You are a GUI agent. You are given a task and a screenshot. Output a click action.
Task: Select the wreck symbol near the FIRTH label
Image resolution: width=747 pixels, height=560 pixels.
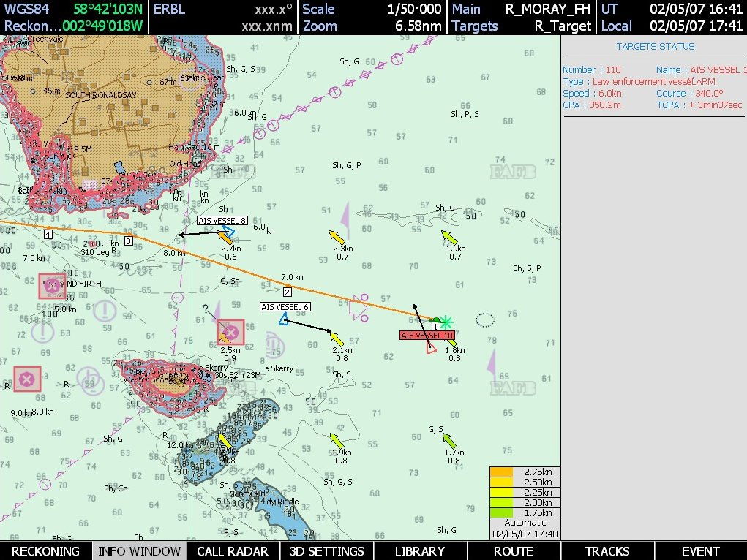pos(52,287)
